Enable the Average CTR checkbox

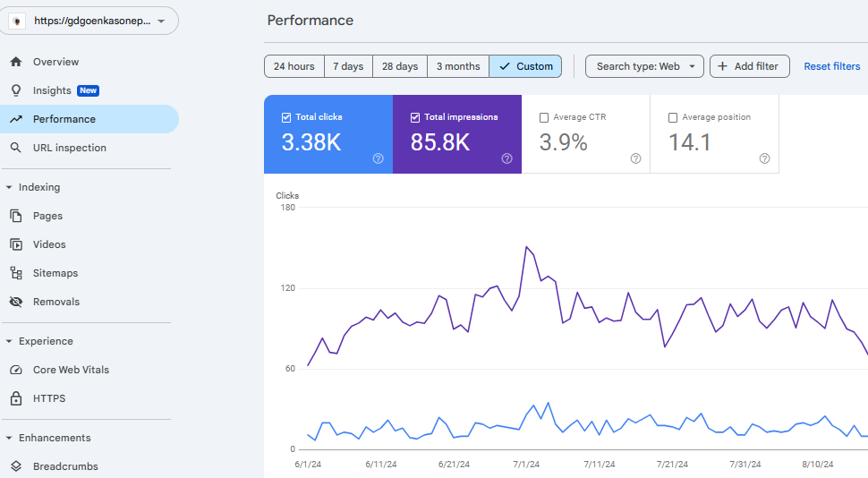[544, 117]
